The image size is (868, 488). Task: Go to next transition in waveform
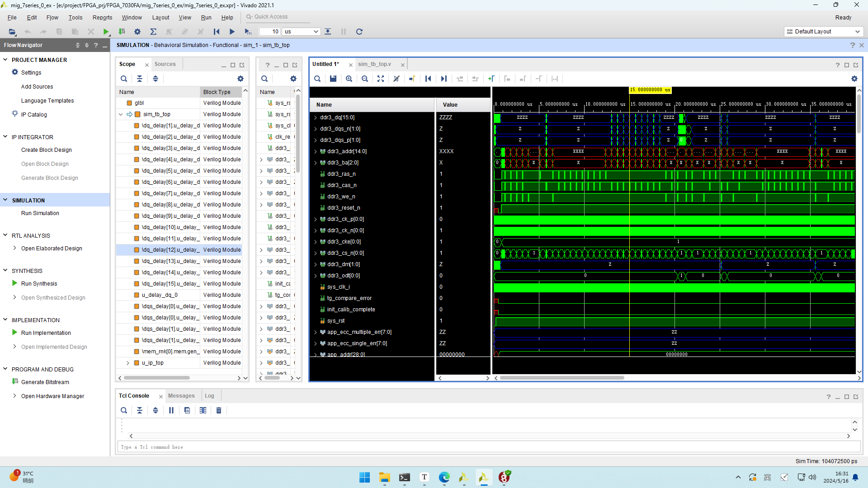[476, 79]
